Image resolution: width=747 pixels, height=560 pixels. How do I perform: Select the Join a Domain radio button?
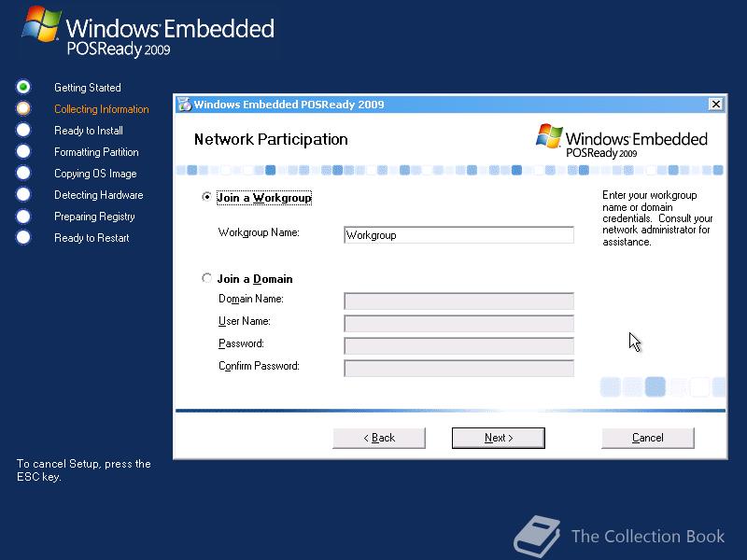(x=206, y=278)
